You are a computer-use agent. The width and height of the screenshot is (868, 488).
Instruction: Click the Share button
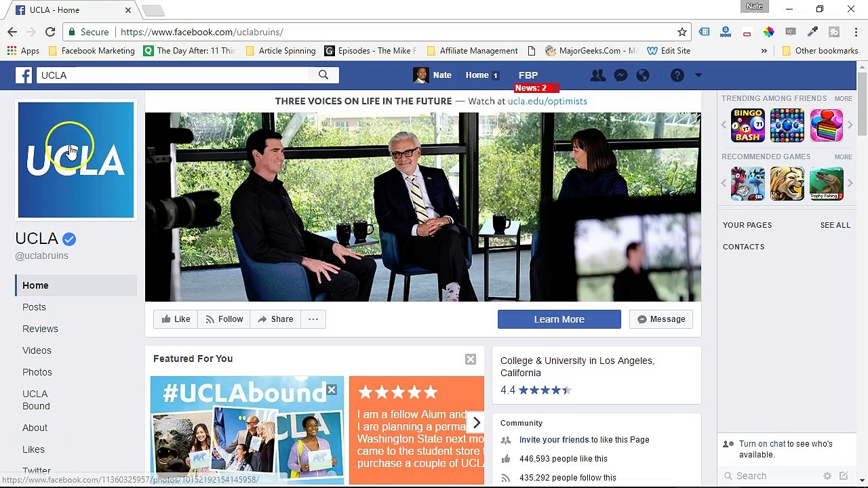click(x=275, y=319)
